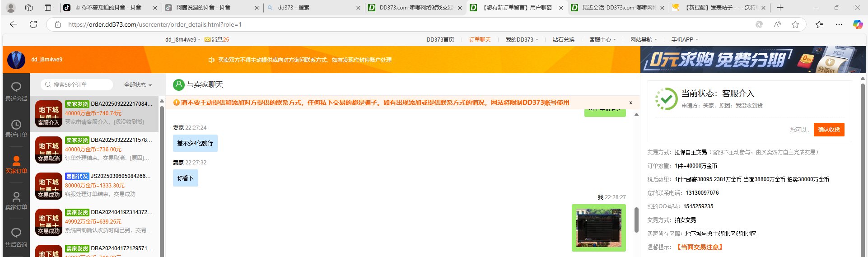Reload the page with the refresh icon
The image size is (868, 257).
33,24
